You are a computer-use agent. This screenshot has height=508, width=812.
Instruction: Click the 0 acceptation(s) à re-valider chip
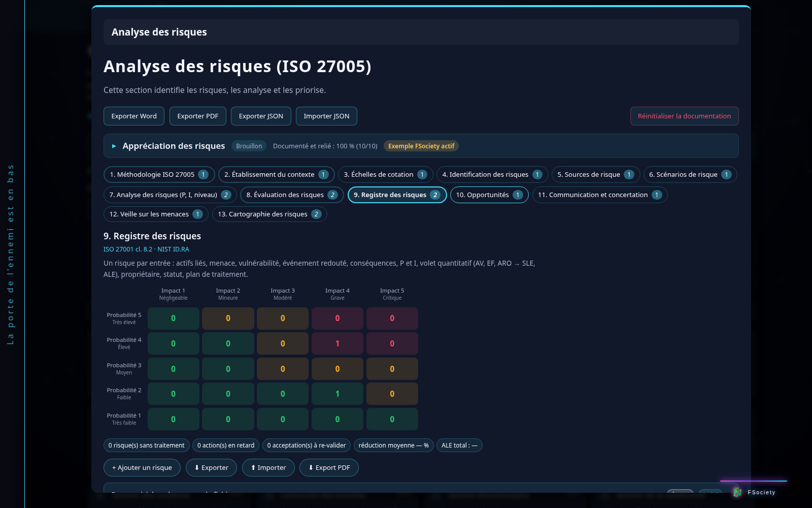307,446
